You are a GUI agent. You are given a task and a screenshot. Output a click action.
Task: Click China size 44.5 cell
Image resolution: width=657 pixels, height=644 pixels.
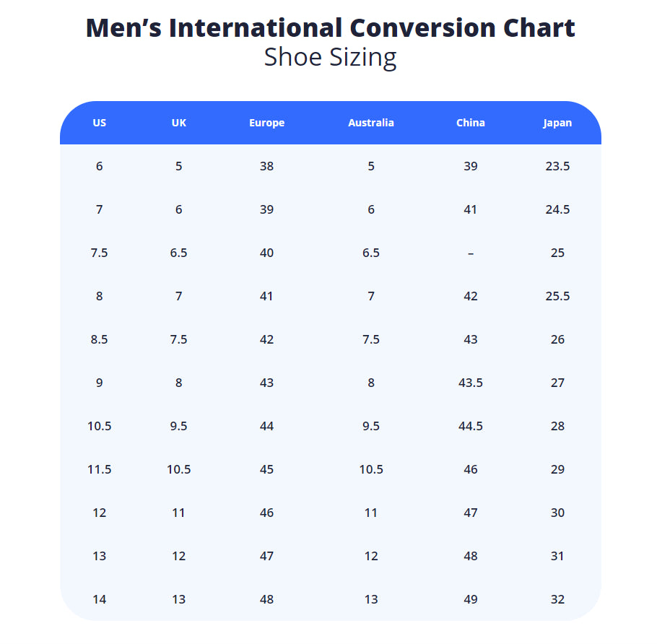coord(471,426)
